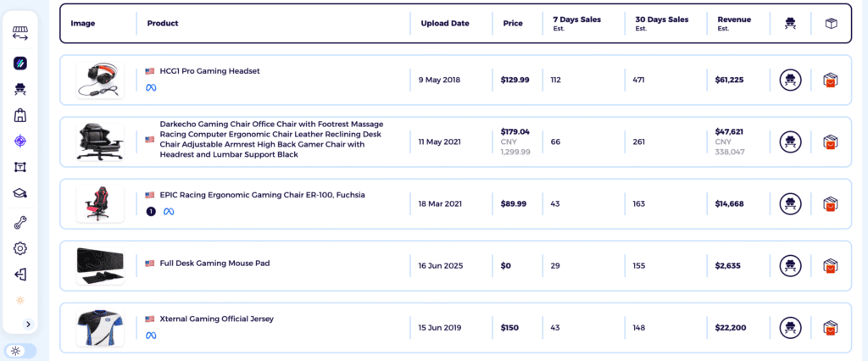Click the orange box icon for Full Desk Mouse Pad
Viewport: 868px width, 361px height.
pyautogui.click(x=831, y=265)
